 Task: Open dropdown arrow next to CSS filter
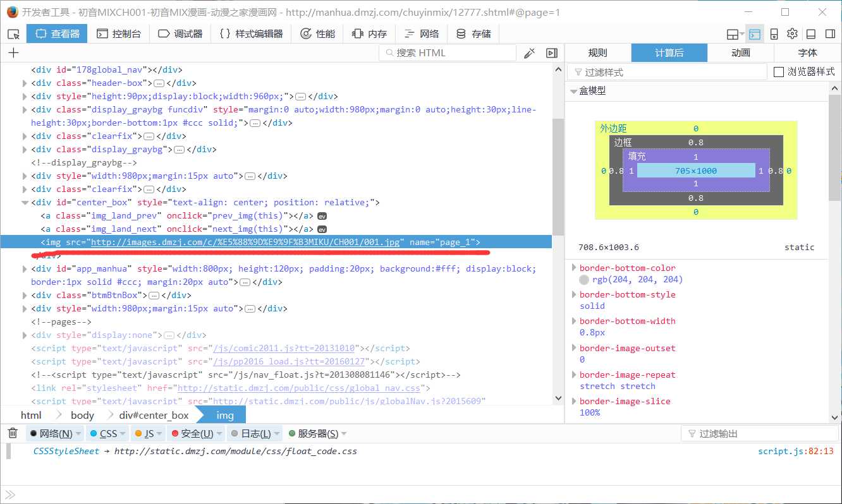pos(123,434)
